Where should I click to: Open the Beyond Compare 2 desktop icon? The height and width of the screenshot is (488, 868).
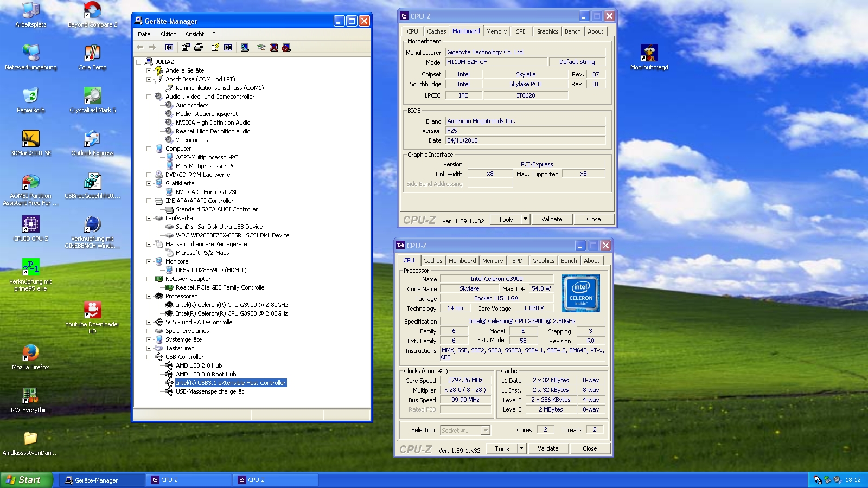coord(92,15)
